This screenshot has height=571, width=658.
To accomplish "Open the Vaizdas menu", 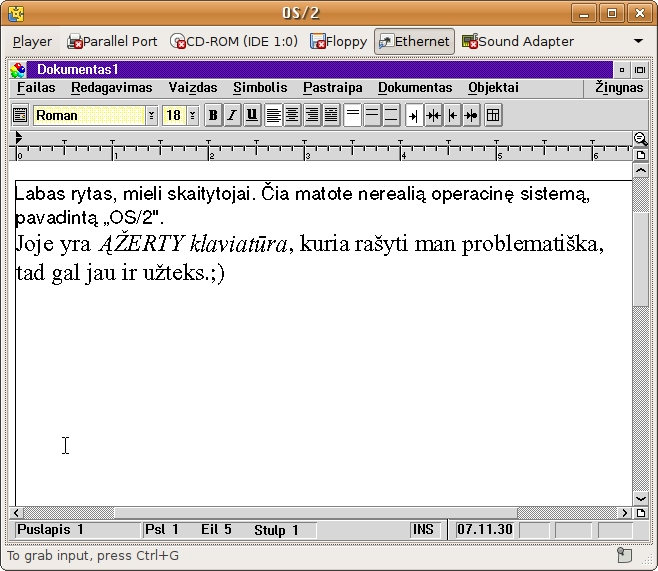I will tap(193, 88).
